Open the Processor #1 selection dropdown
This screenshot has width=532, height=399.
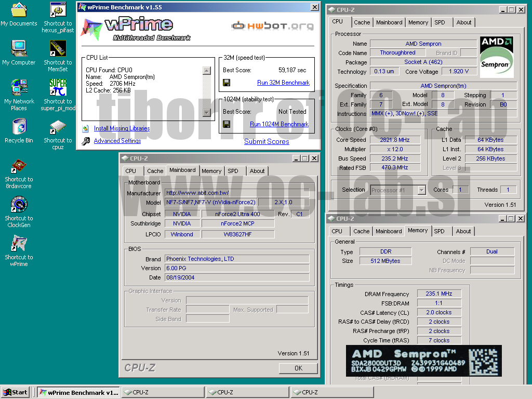tap(421, 190)
